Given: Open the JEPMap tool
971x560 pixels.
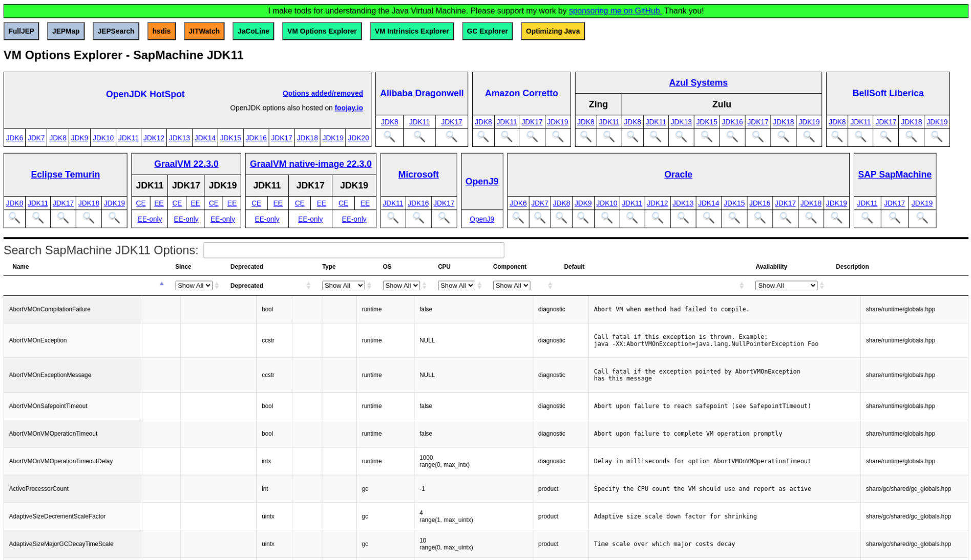Looking at the screenshot, I should (x=66, y=31).
